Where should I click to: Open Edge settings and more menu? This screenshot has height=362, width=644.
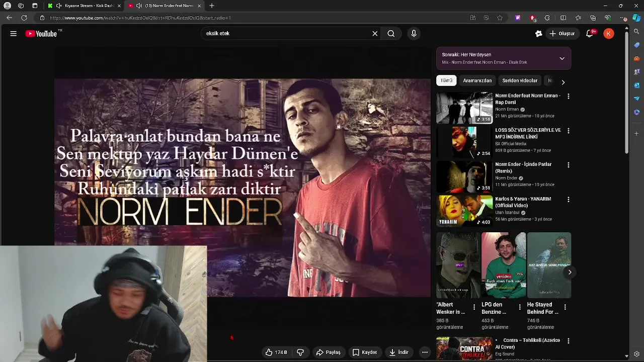[x=624, y=18]
